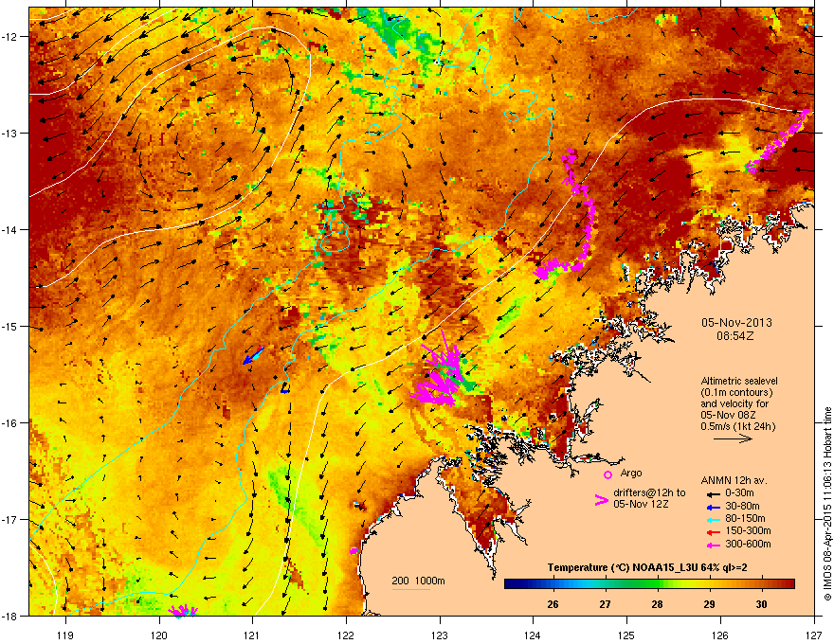Click the magenta Argo circle symbol in legend

607,474
